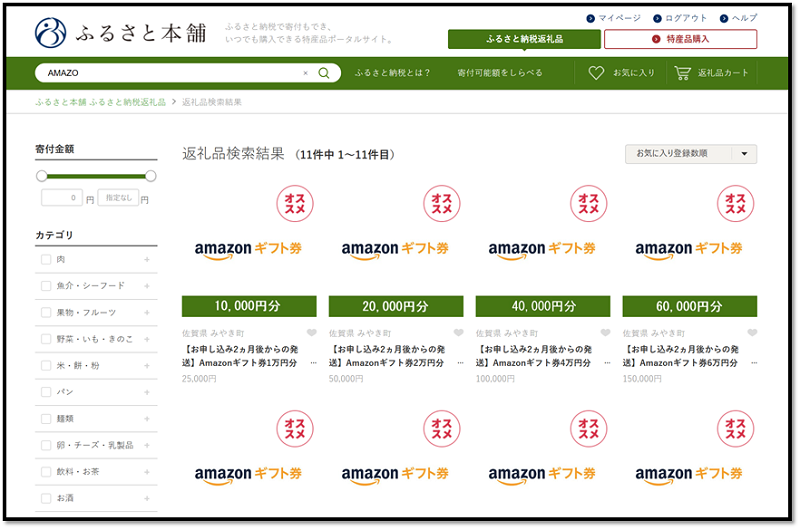Check the お酒 category checkbox
The height and width of the screenshot is (530, 800).
click(x=46, y=498)
